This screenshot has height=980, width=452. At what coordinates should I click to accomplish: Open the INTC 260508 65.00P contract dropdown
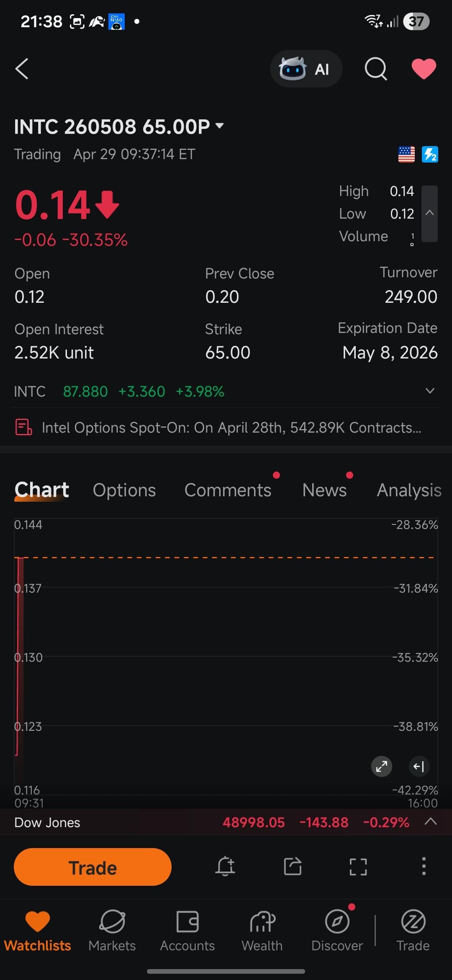click(x=219, y=126)
